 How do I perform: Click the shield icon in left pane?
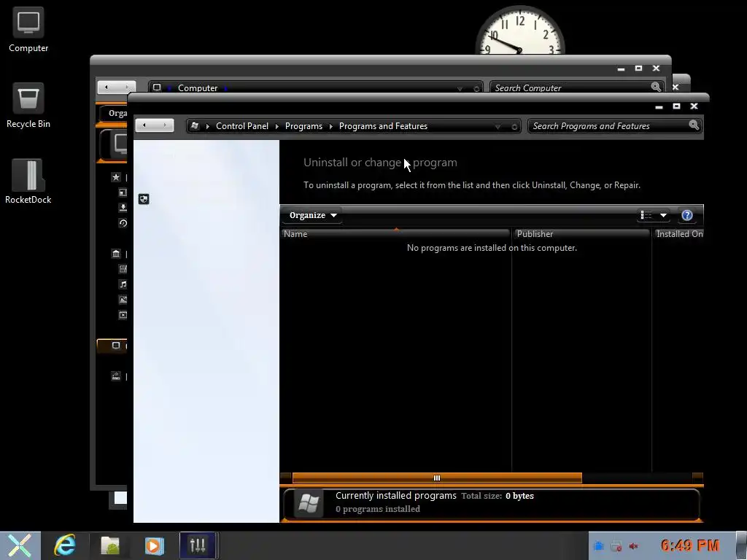(x=144, y=198)
